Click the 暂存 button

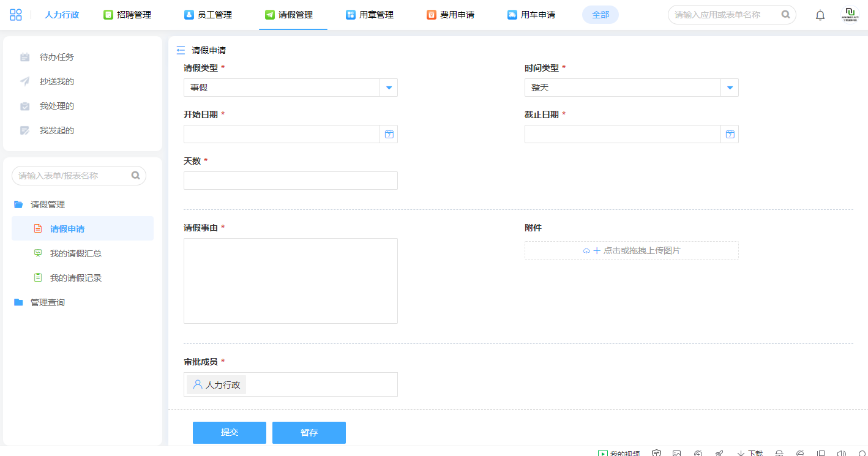click(309, 432)
